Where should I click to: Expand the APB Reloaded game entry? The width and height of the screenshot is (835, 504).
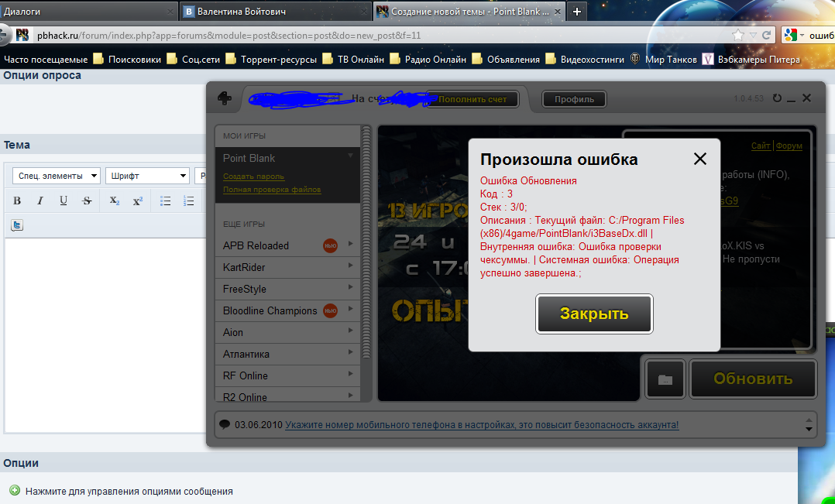[350, 244]
